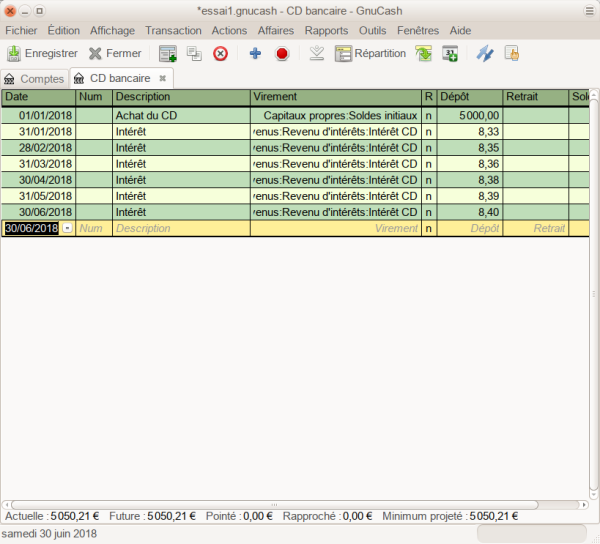
Task: Click the Enregistrer save icon
Action: click(14, 53)
